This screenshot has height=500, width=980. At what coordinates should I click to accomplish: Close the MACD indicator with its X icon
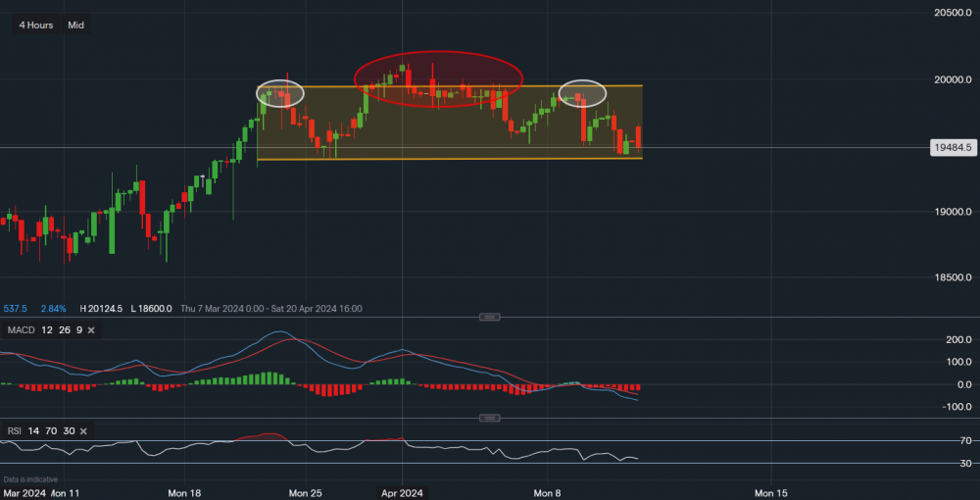(91, 330)
